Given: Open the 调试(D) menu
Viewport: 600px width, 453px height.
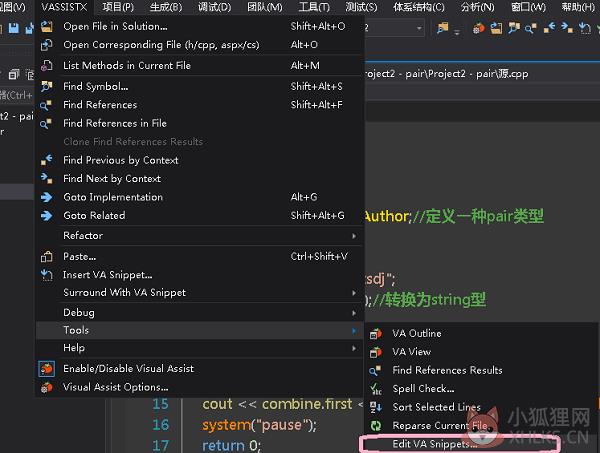Looking at the screenshot, I should point(214,7).
